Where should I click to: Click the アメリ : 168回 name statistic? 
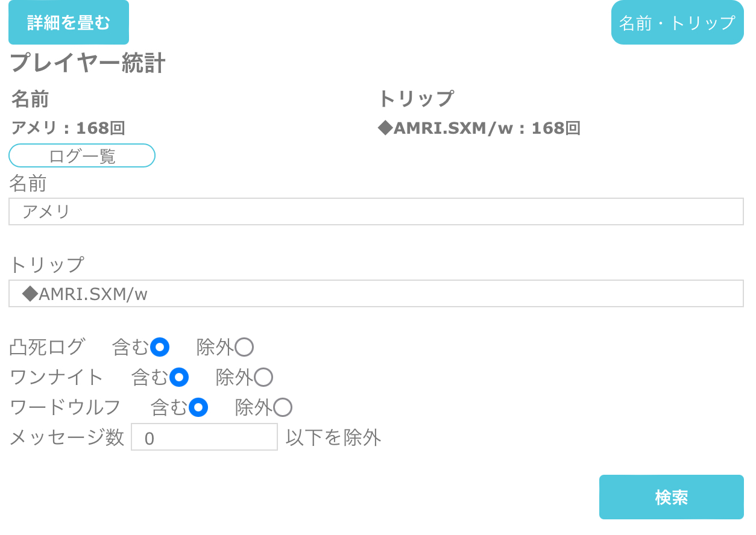68,128
